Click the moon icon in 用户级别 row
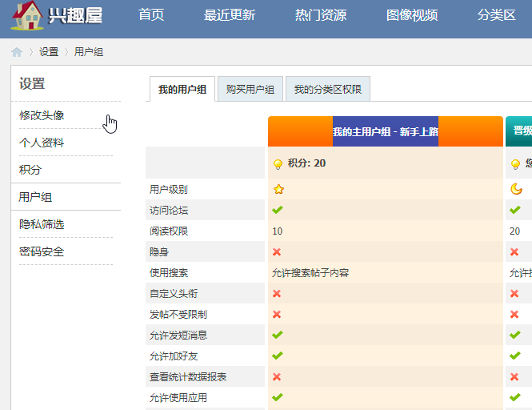 point(516,189)
